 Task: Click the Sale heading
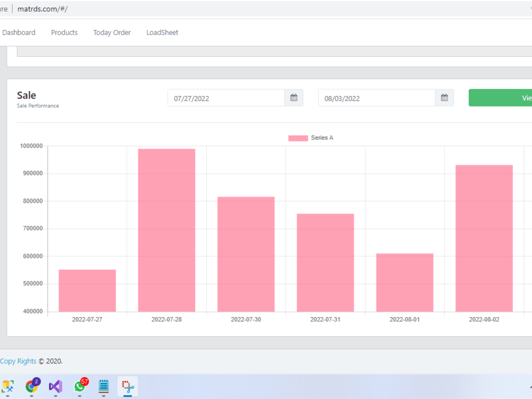pos(27,95)
